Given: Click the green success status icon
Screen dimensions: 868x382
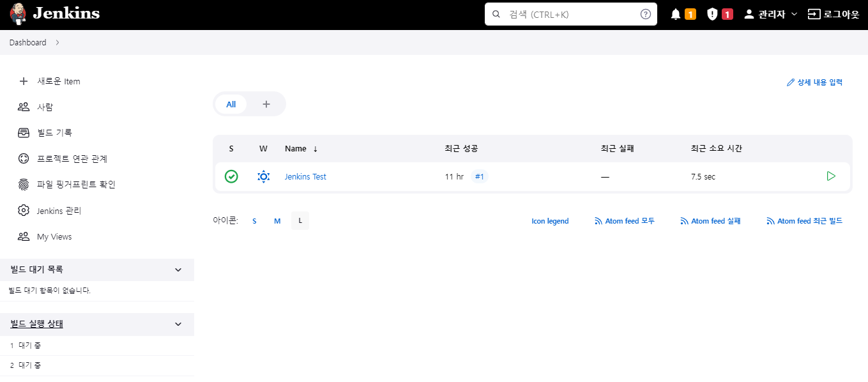Looking at the screenshot, I should [x=231, y=176].
